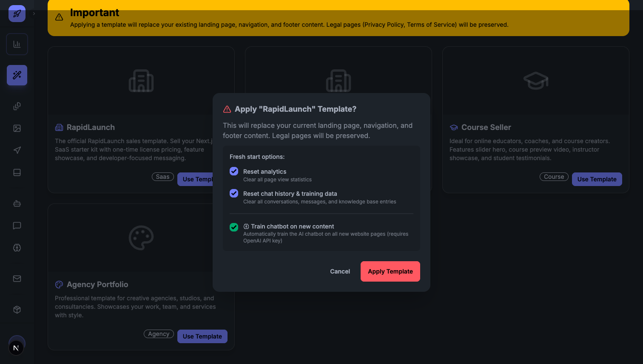Open the image media sidebar icon

pyautogui.click(x=17, y=128)
